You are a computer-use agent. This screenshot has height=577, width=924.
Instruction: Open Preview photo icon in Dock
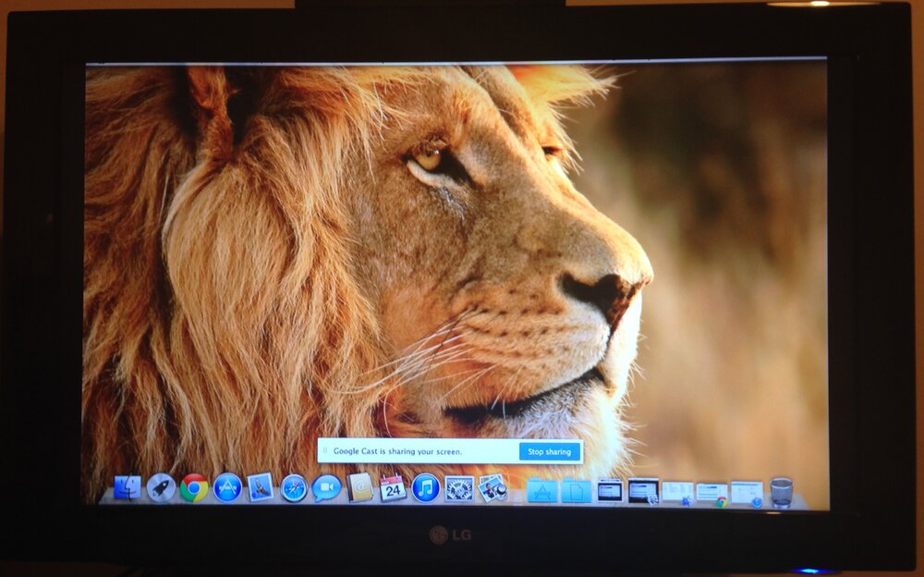pos(492,488)
